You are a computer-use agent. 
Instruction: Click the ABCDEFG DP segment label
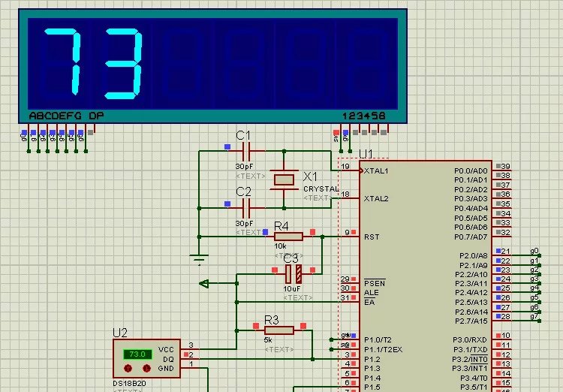point(66,116)
